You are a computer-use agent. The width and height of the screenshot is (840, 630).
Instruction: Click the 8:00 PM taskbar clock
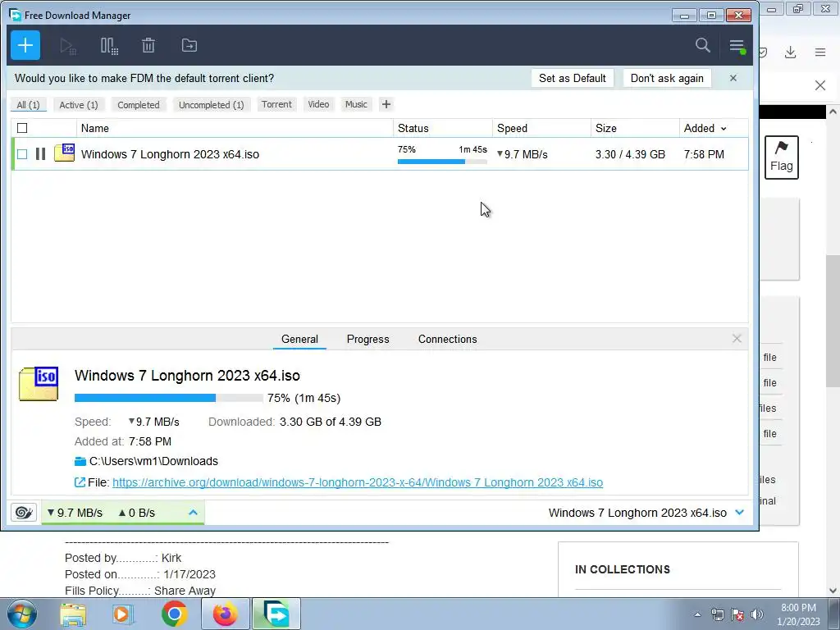tap(798, 608)
